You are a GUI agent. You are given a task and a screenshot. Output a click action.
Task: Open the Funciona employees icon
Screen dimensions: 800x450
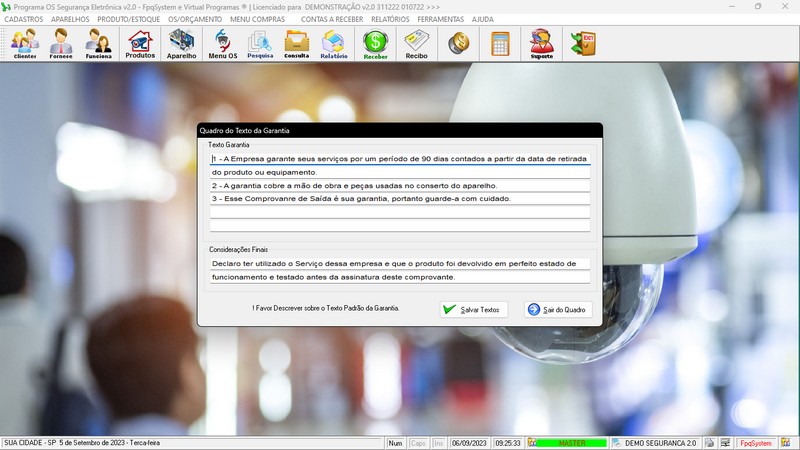pos(98,44)
